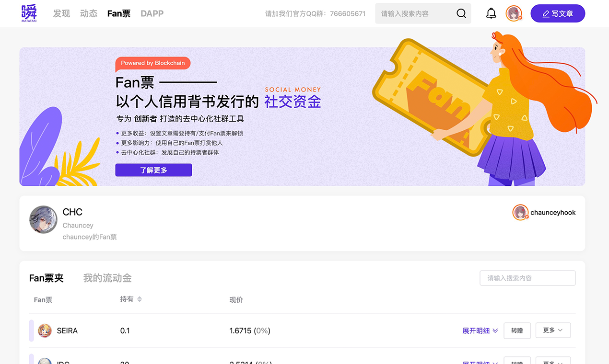Click the 了解更多 banner button
Image resolution: width=609 pixels, height=364 pixels.
point(153,170)
